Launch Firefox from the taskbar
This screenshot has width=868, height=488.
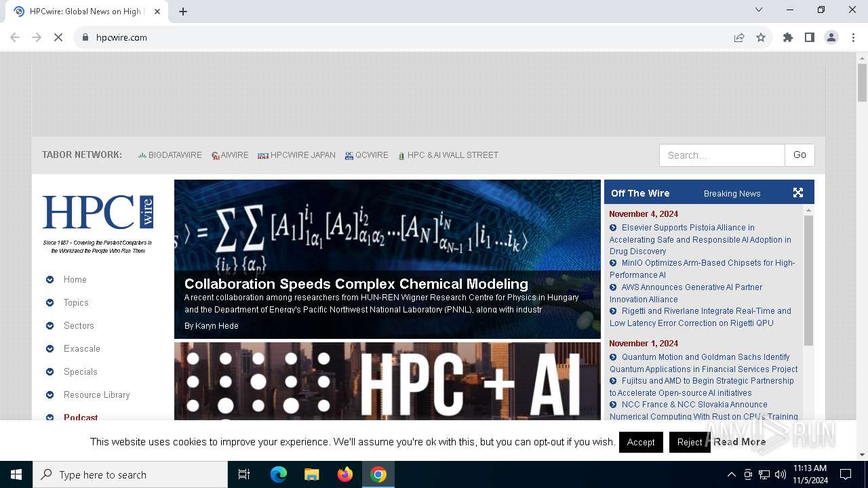344,474
